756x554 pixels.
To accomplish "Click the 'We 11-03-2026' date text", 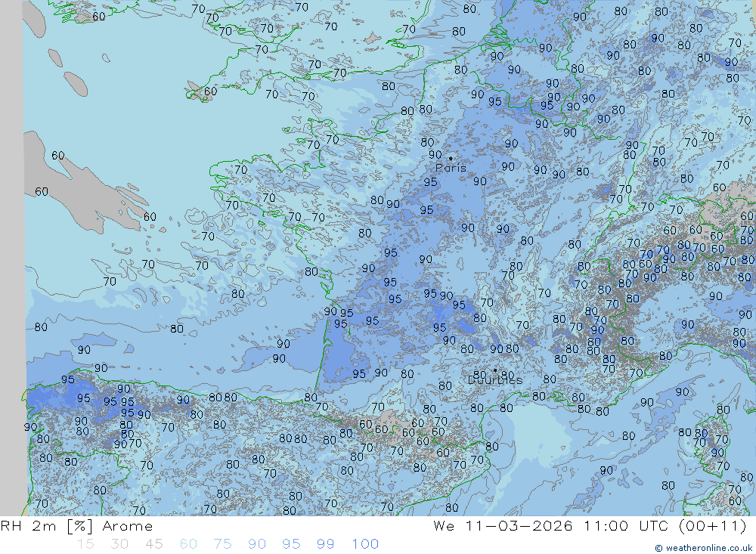I will [503, 525].
